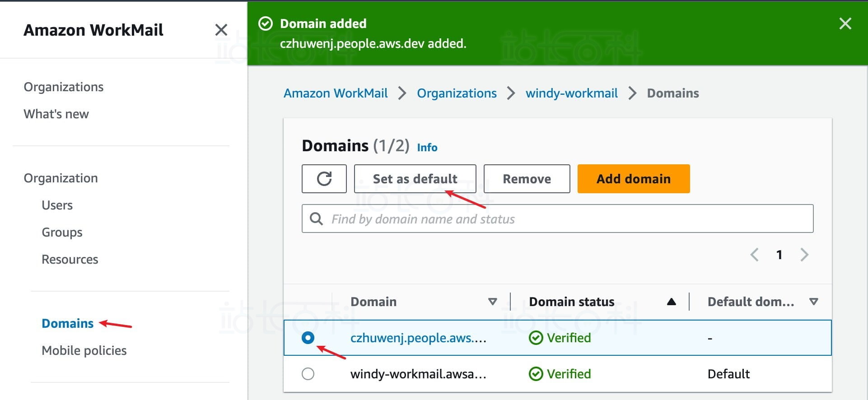Select the windy-workmail.awsa radio button
868x400 pixels.
pos(308,374)
